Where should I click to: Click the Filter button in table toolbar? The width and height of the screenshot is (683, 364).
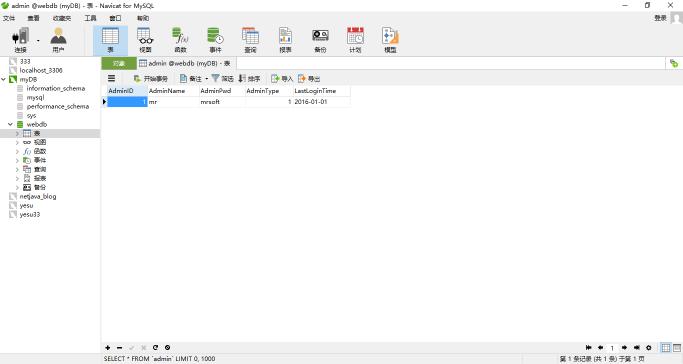click(223, 78)
